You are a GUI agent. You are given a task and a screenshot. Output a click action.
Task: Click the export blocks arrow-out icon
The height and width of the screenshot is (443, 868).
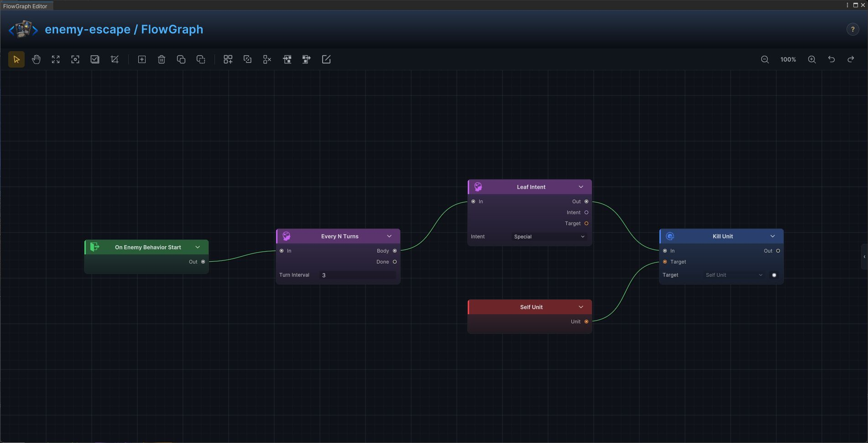pos(307,59)
